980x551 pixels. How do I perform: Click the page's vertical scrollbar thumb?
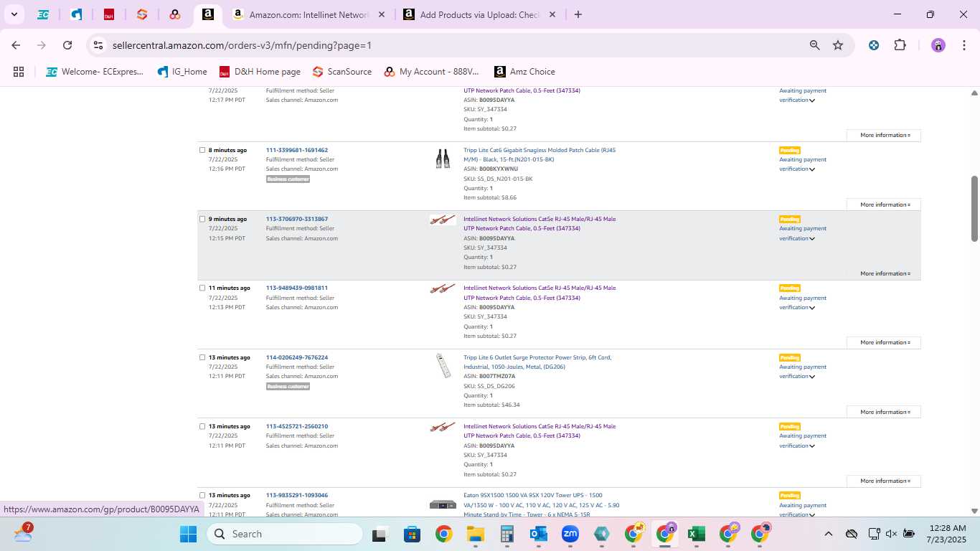click(974, 208)
